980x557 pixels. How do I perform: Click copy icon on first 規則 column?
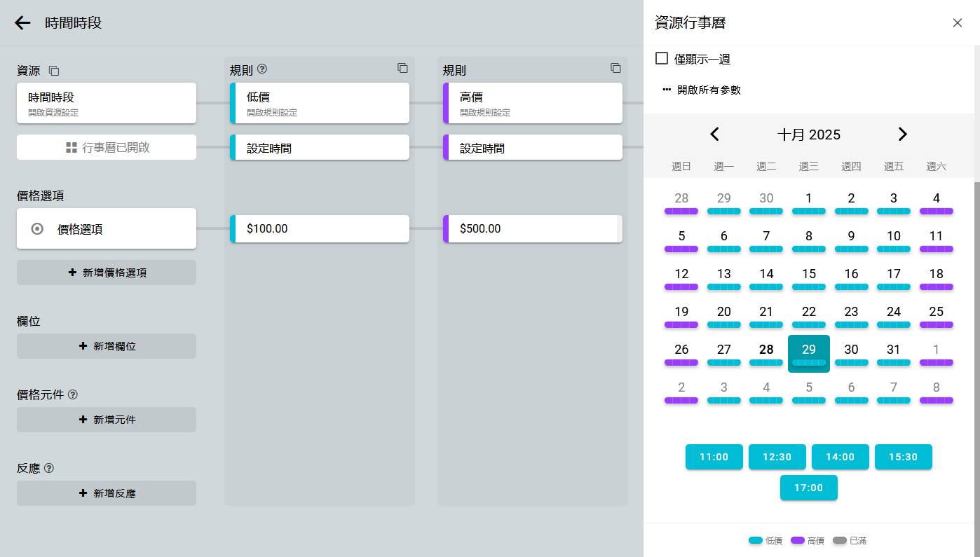click(402, 68)
